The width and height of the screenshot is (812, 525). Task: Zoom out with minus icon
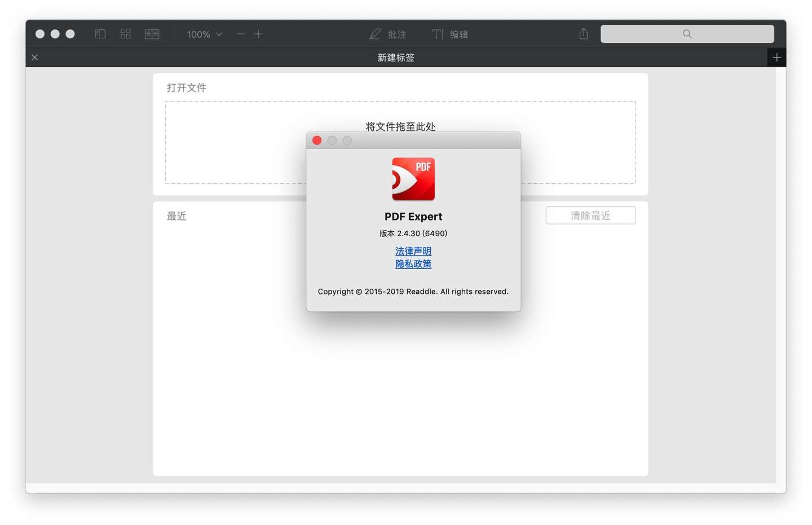[x=241, y=34]
